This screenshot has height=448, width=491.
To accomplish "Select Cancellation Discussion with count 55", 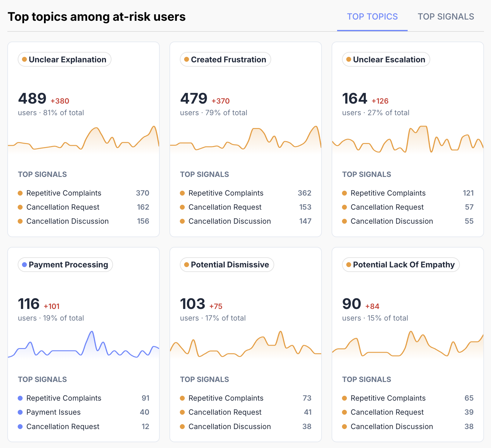I will point(408,221).
